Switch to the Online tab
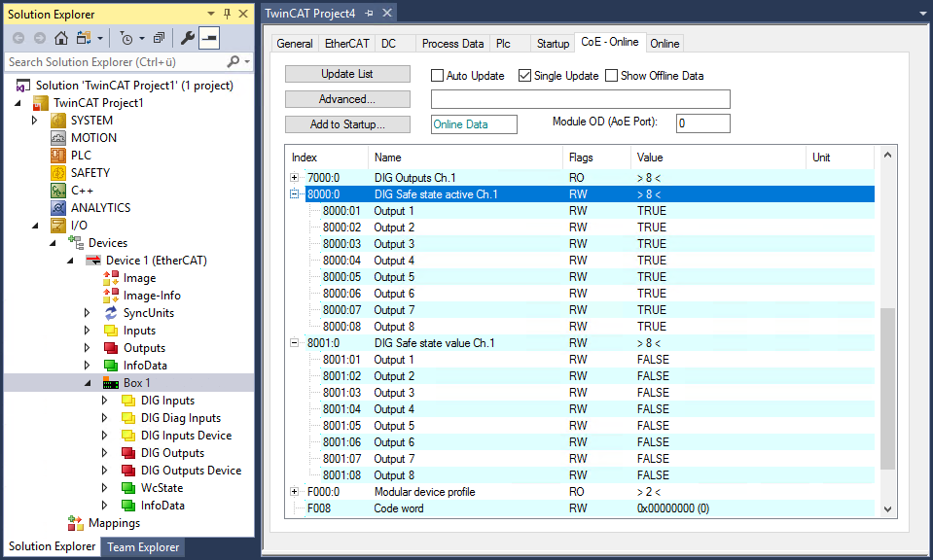 pos(664,44)
